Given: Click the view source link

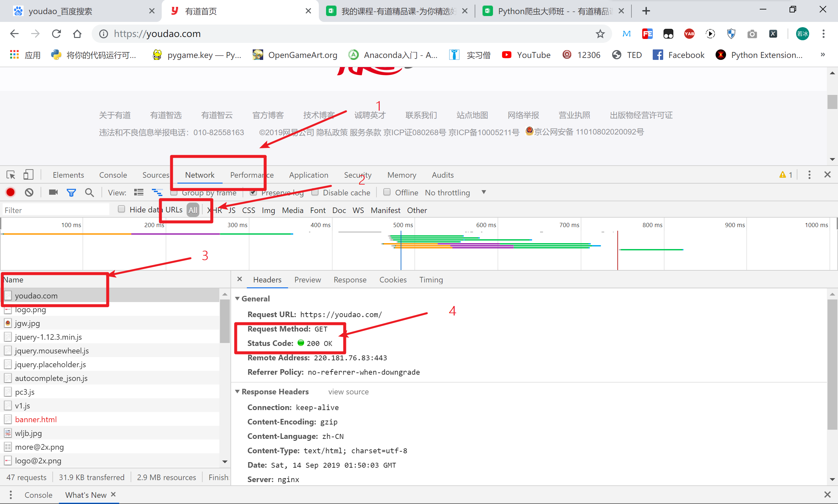Looking at the screenshot, I should 349,392.
